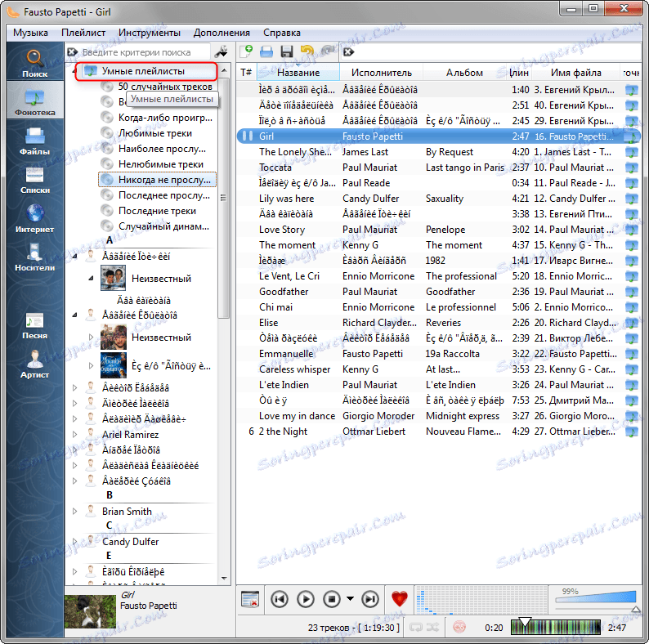The image size is (649, 644).
Task: Open the Музыка menu
Action: [30, 33]
